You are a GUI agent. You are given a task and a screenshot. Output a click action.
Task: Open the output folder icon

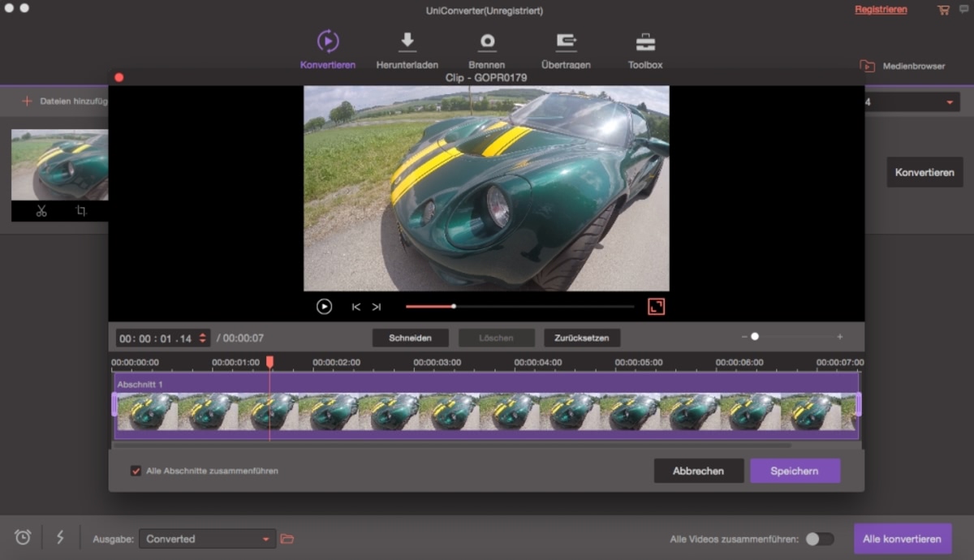(x=287, y=538)
